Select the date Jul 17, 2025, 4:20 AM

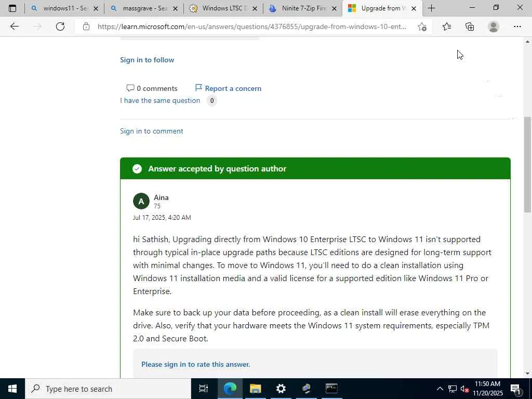coord(162,218)
